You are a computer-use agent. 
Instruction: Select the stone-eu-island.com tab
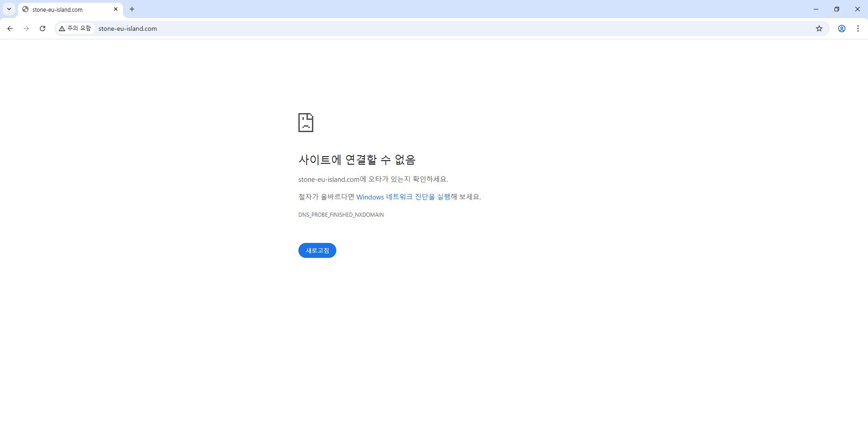click(x=71, y=10)
